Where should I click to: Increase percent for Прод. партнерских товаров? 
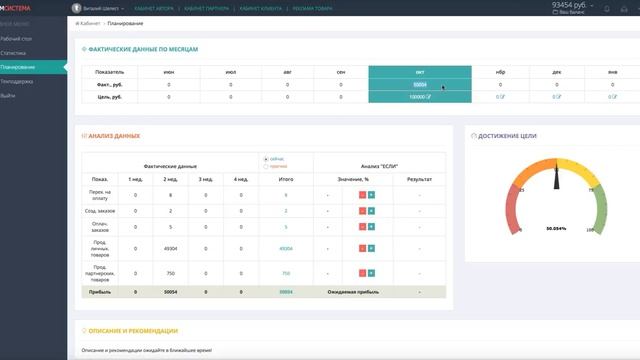coord(371,273)
